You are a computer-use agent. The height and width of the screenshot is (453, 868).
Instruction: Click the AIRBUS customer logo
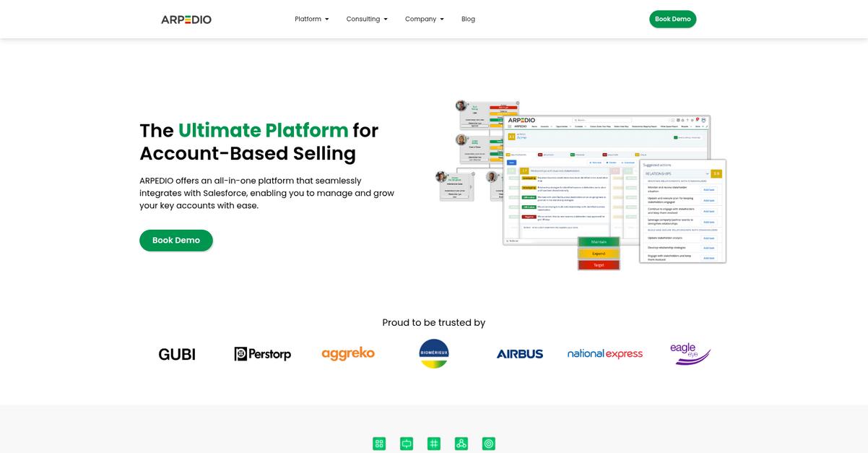[520, 354]
